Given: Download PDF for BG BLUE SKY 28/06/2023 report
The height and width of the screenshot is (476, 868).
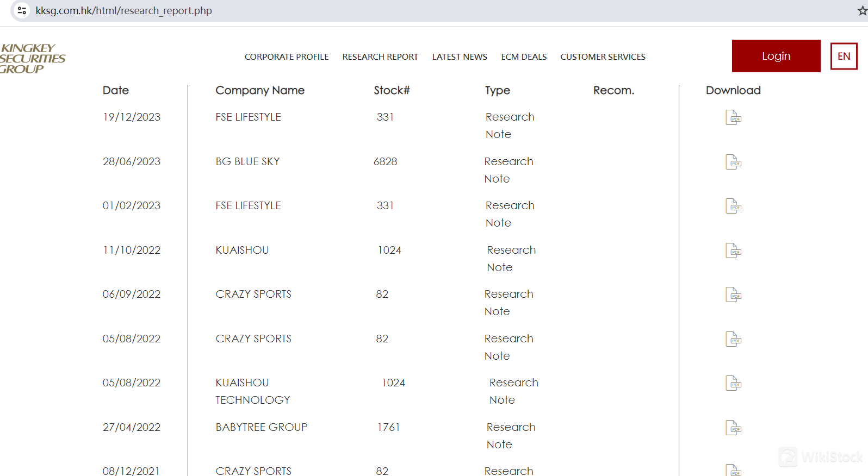Looking at the screenshot, I should pos(733,162).
